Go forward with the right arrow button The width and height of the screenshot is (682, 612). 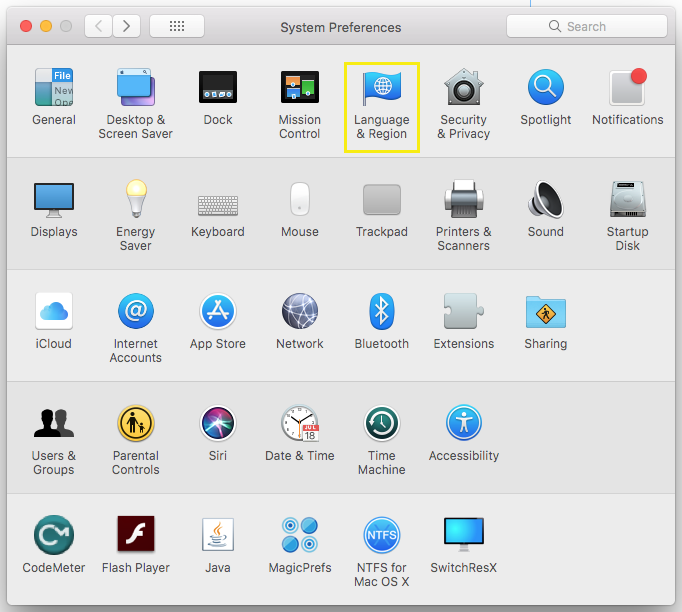click(x=127, y=26)
